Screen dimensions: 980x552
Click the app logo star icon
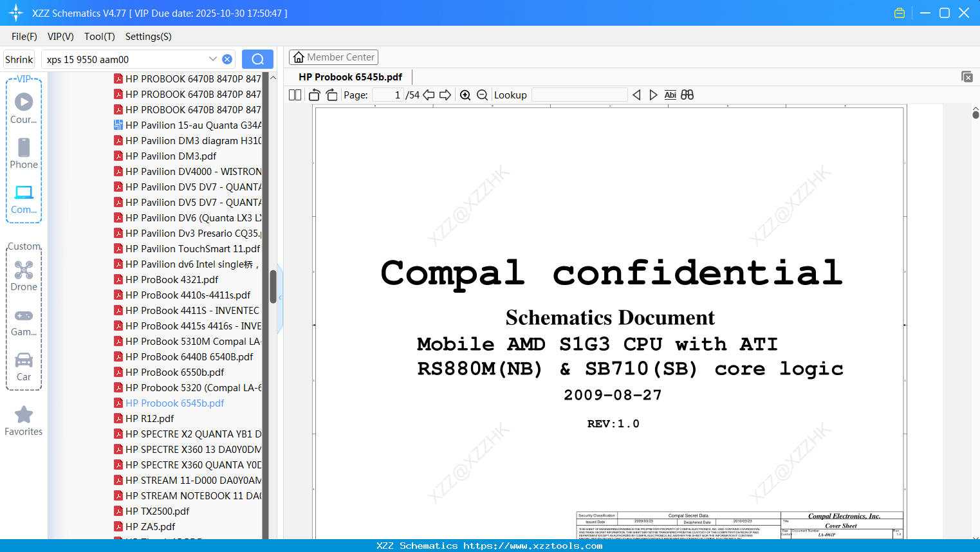[15, 13]
